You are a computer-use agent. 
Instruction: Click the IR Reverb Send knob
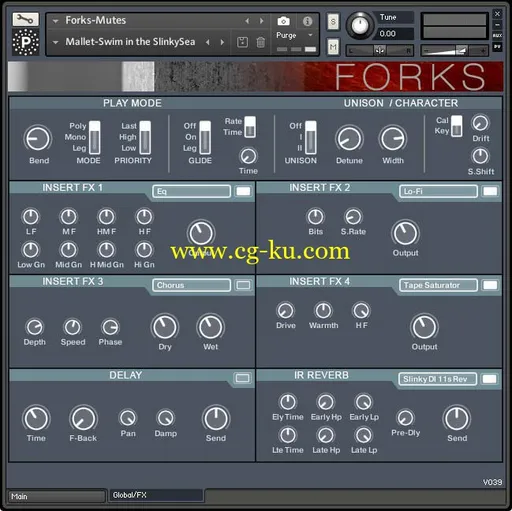click(x=457, y=419)
